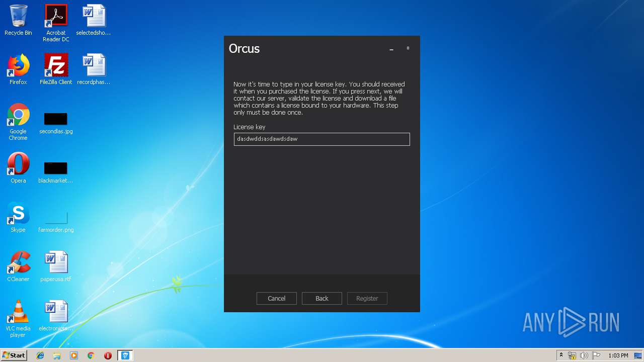Image resolution: width=644 pixels, height=362 pixels.
Task: Open the selectedsho... Word document
Action: click(94, 20)
